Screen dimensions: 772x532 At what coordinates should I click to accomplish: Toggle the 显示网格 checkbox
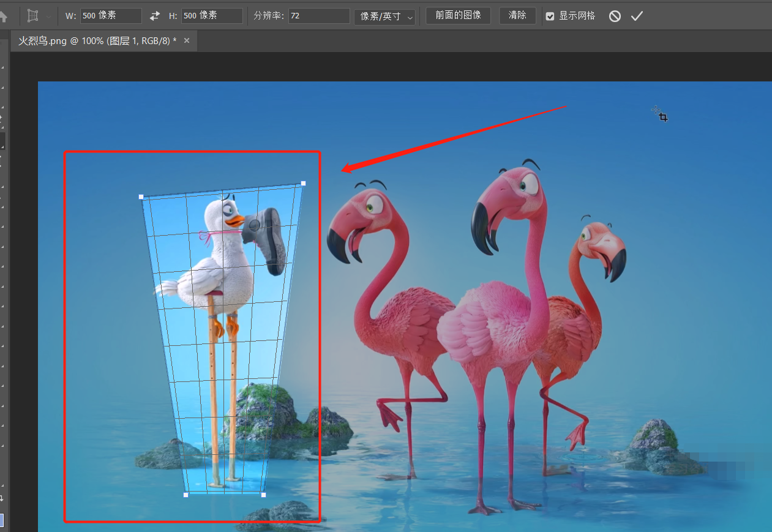(550, 16)
